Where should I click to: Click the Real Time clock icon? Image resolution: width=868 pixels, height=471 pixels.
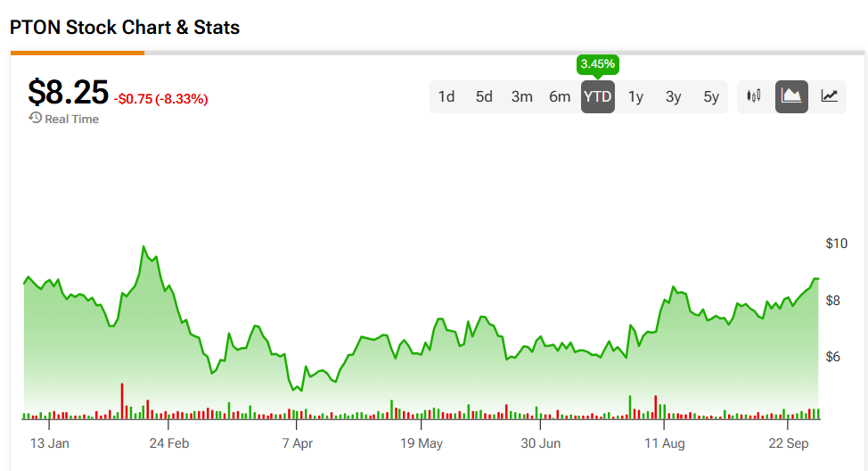[x=35, y=118]
